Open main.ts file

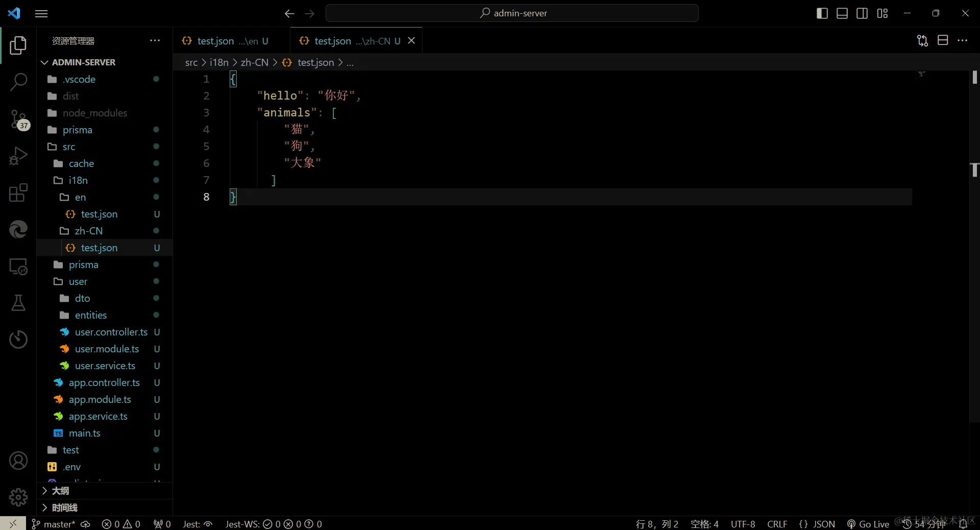[105, 433]
